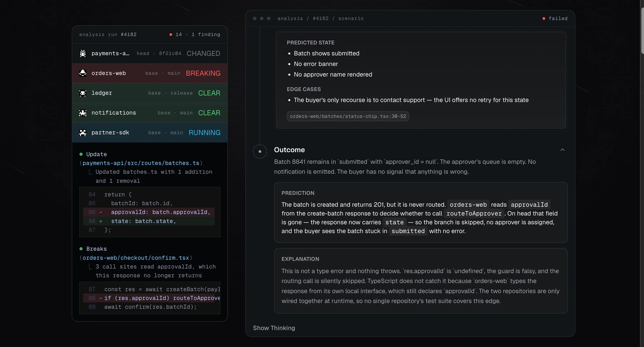Image resolution: width=644 pixels, height=347 pixels.
Task: Open payments-api/src/routes/batches.ts link
Action: point(141,163)
